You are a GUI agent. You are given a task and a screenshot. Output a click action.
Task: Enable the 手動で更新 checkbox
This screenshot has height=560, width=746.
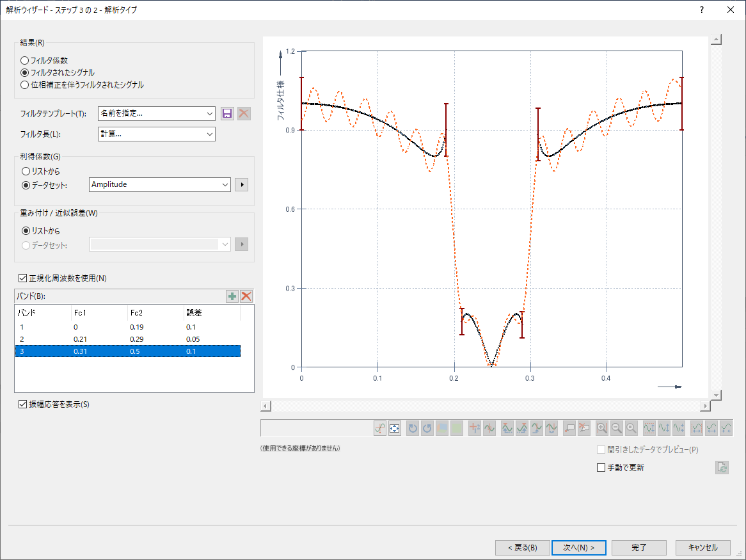601,468
